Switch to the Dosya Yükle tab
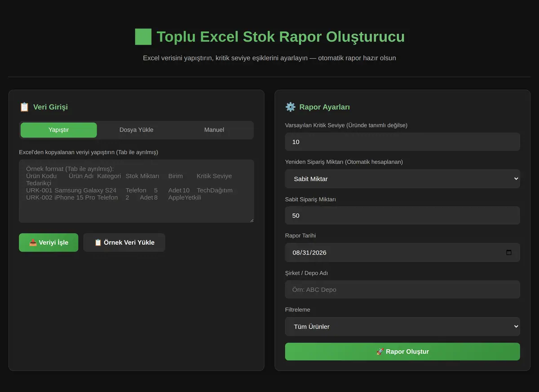Image resolution: width=539 pixels, height=392 pixels. (136, 130)
